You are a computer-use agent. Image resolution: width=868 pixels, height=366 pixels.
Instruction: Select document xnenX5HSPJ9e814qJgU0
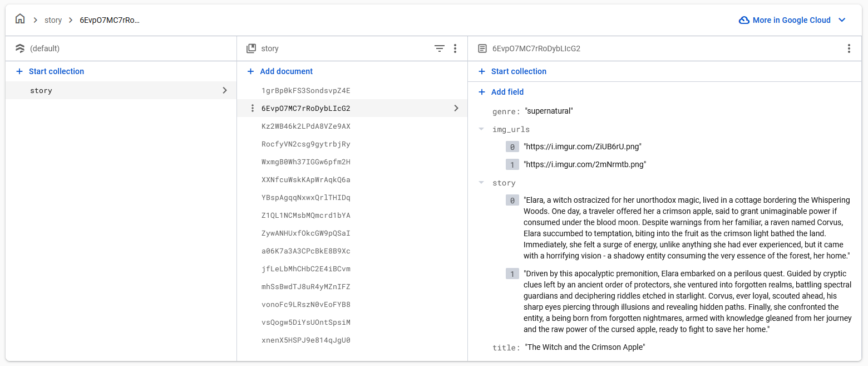[x=305, y=340]
